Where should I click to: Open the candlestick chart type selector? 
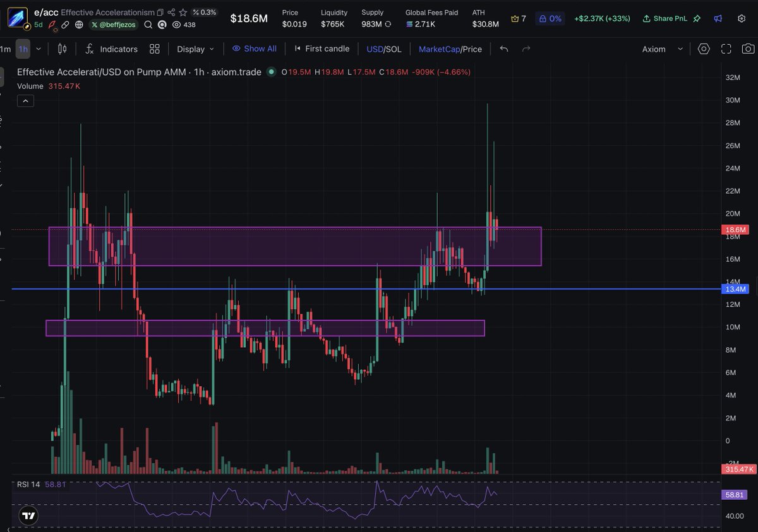click(x=62, y=49)
